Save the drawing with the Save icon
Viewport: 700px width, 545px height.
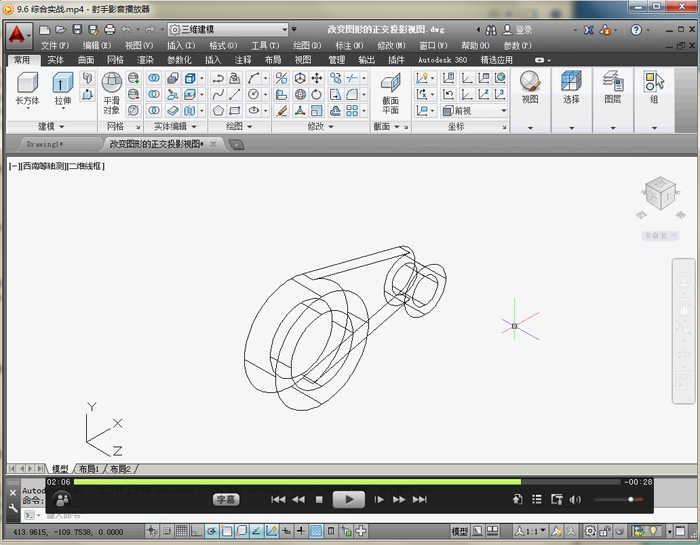(x=77, y=30)
